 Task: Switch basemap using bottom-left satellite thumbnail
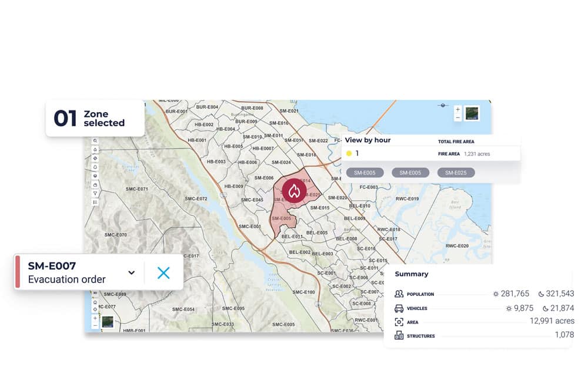[x=108, y=321]
